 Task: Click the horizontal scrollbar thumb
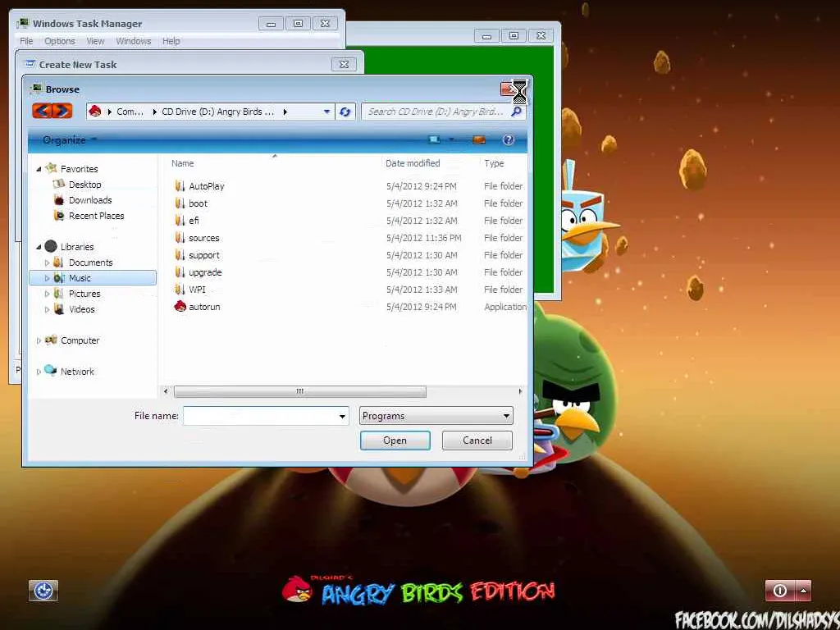[x=300, y=391]
